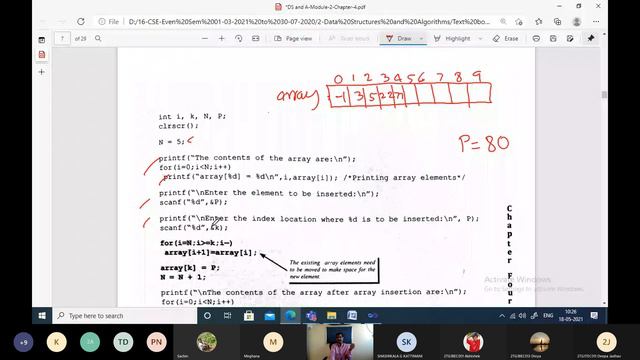Image resolution: width=640 pixels, height=360 pixels.
Task: Open File Explorer on the taskbar
Action: click(331, 316)
